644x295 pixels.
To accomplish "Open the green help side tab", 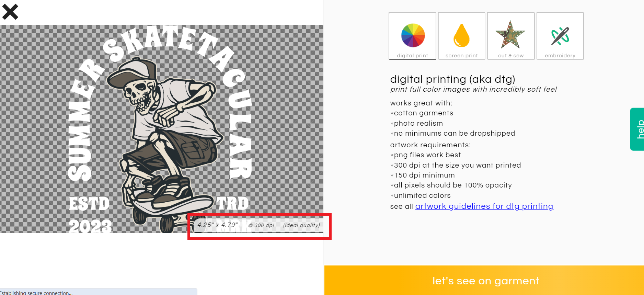I will 637,129.
